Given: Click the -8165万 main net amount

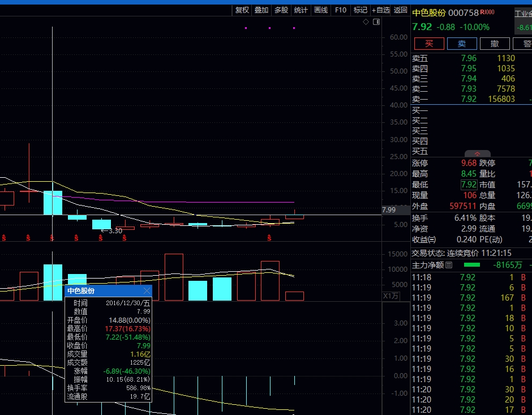Looking at the screenshot, I should 508,265.
